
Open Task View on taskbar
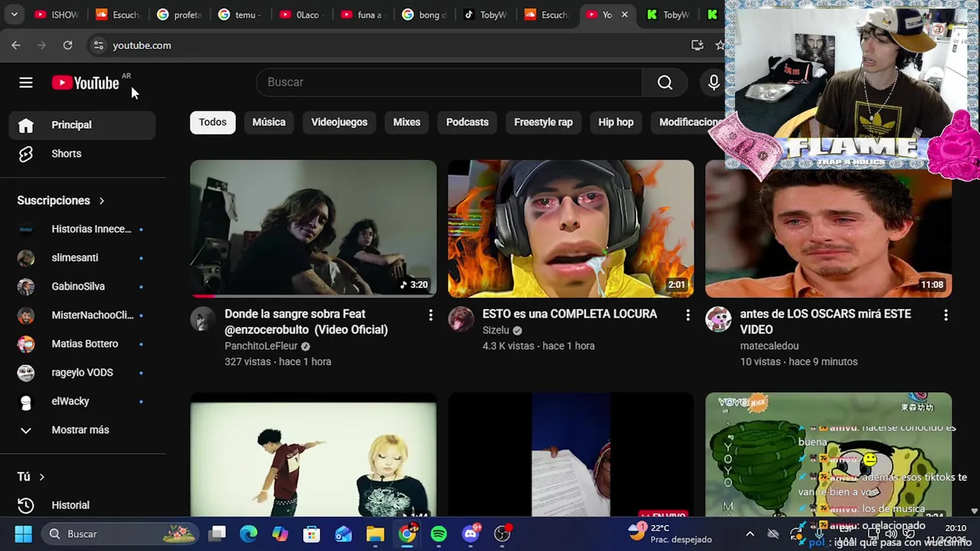pos(217,533)
